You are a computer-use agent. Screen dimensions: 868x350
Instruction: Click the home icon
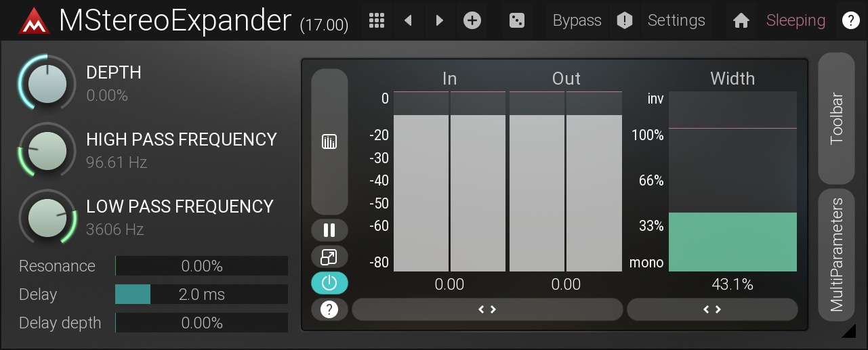741,21
